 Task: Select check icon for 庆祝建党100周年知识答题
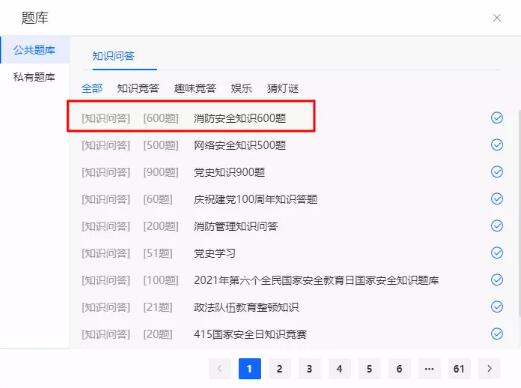pyautogui.click(x=497, y=199)
